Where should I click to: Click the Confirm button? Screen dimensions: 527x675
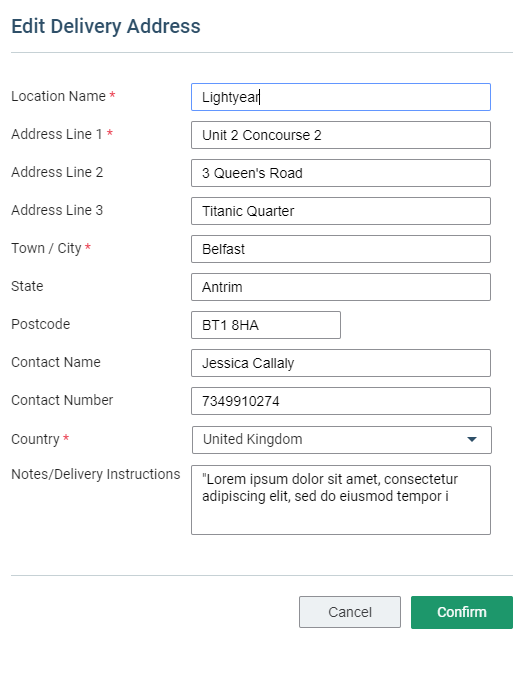pos(462,612)
